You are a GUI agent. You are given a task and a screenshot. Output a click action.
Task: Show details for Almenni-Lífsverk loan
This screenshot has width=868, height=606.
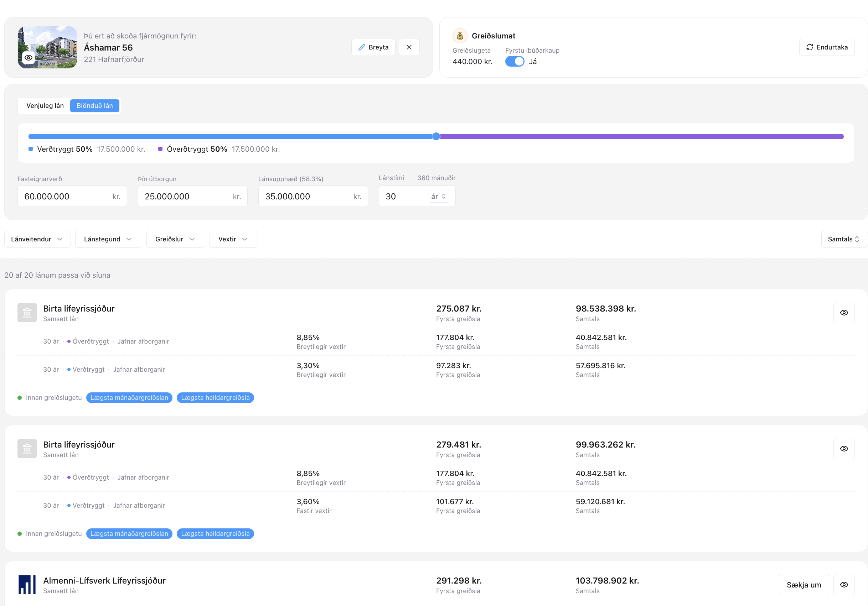tap(844, 585)
